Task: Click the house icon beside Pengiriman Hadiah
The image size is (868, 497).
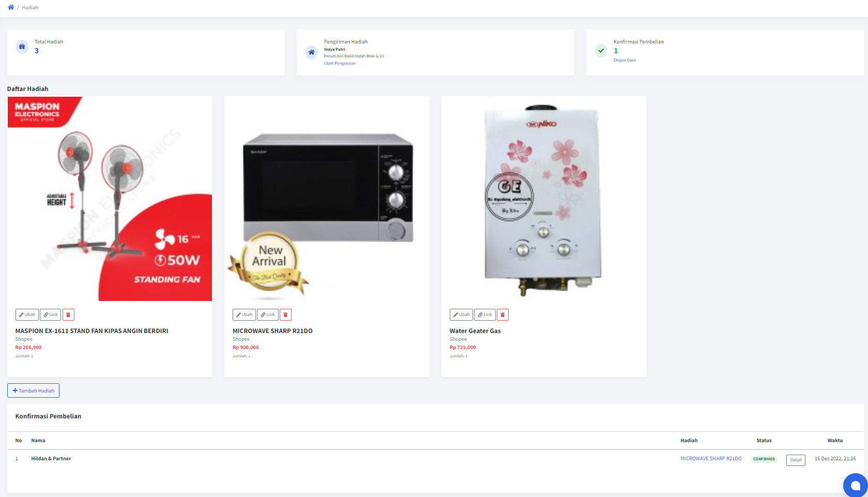Action: (x=311, y=52)
